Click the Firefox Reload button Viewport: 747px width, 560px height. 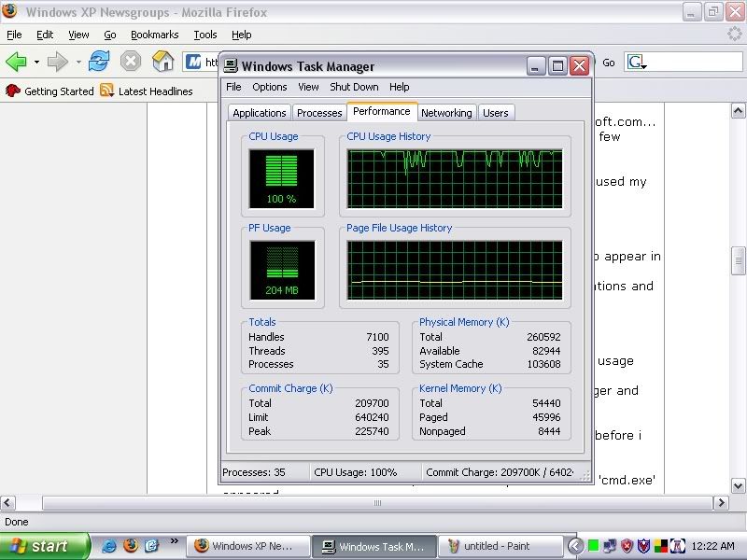pyautogui.click(x=99, y=62)
